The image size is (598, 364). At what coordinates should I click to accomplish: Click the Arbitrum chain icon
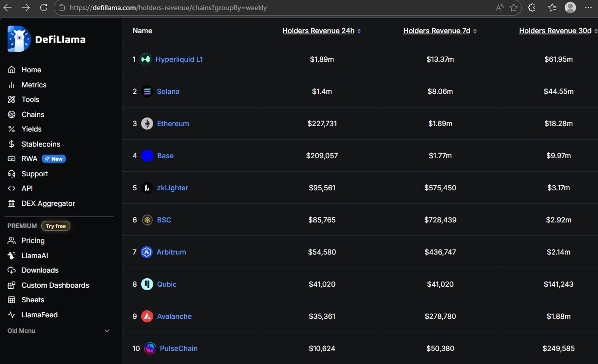pyautogui.click(x=147, y=252)
